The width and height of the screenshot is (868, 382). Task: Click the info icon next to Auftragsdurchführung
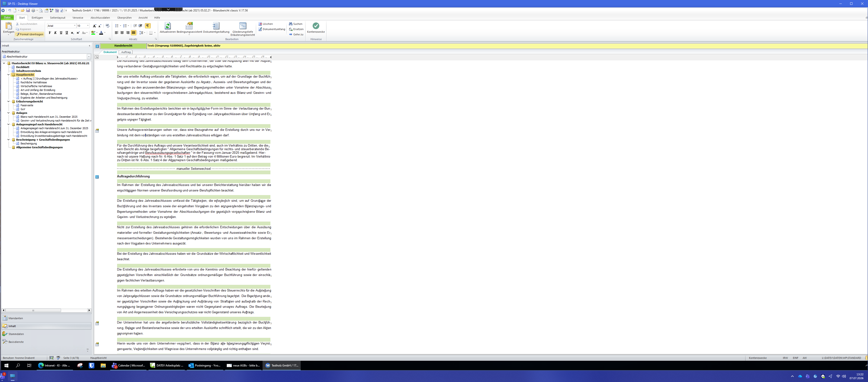(x=97, y=177)
